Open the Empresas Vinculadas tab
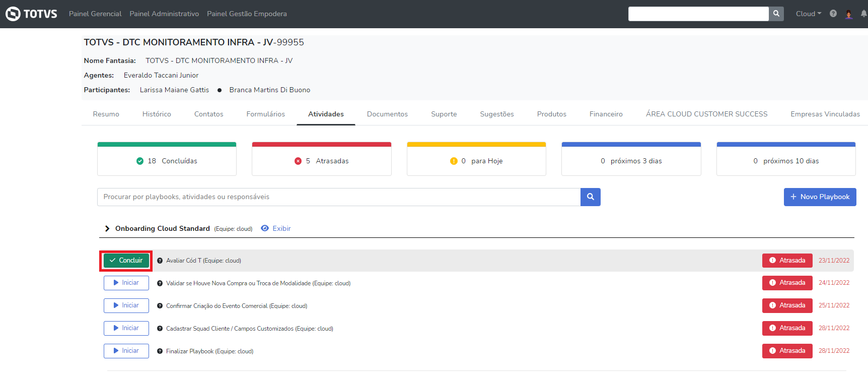 point(825,114)
